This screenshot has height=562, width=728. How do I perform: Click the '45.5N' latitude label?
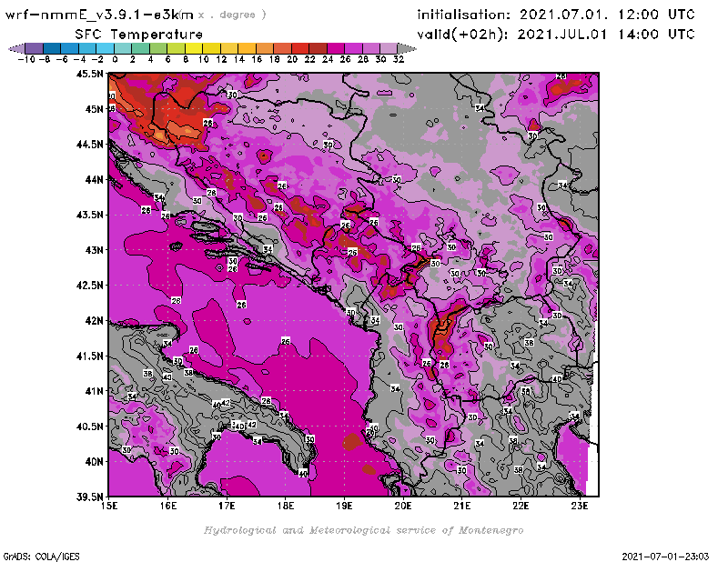coord(89,74)
